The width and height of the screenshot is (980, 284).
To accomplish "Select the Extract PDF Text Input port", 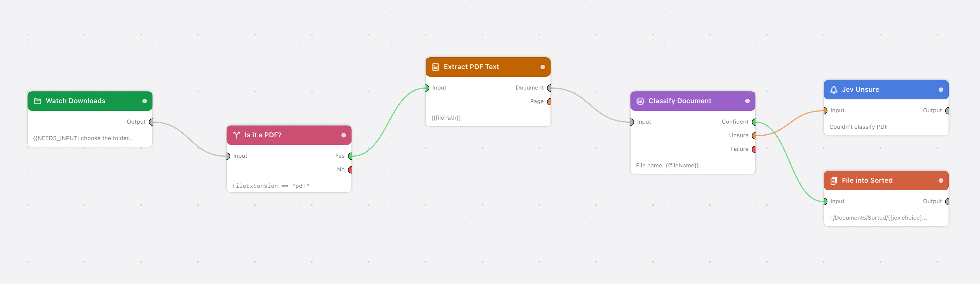I will click(427, 88).
